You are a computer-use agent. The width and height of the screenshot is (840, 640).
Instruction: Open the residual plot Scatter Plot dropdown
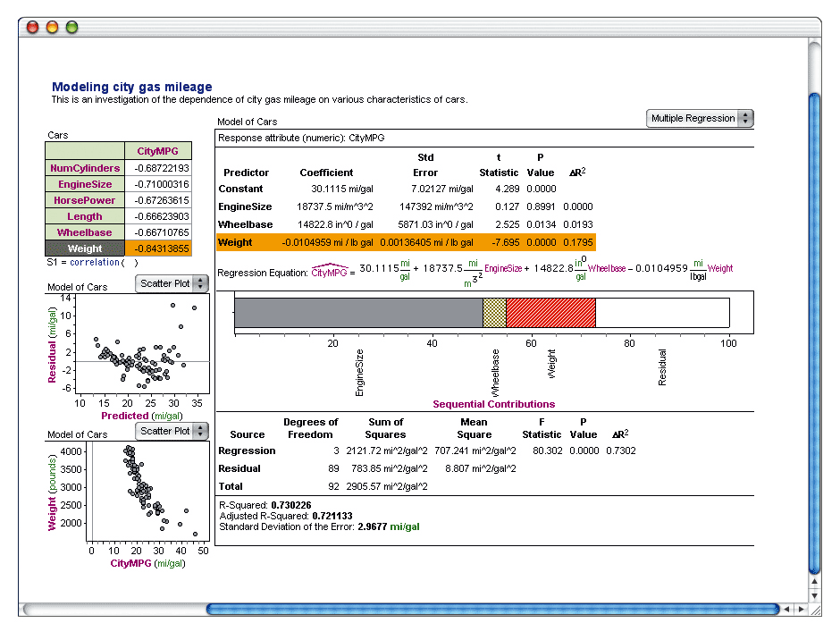[172, 283]
